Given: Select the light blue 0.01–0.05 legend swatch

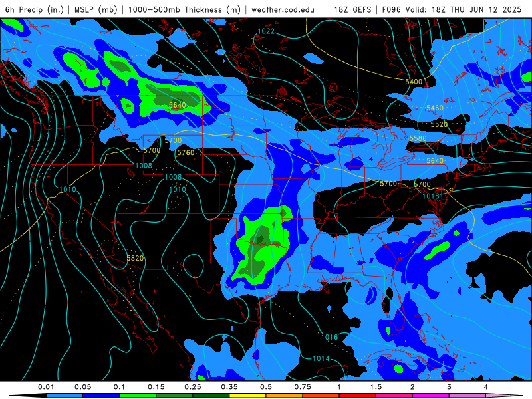Looking at the screenshot, I should pyautogui.click(x=65, y=396).
